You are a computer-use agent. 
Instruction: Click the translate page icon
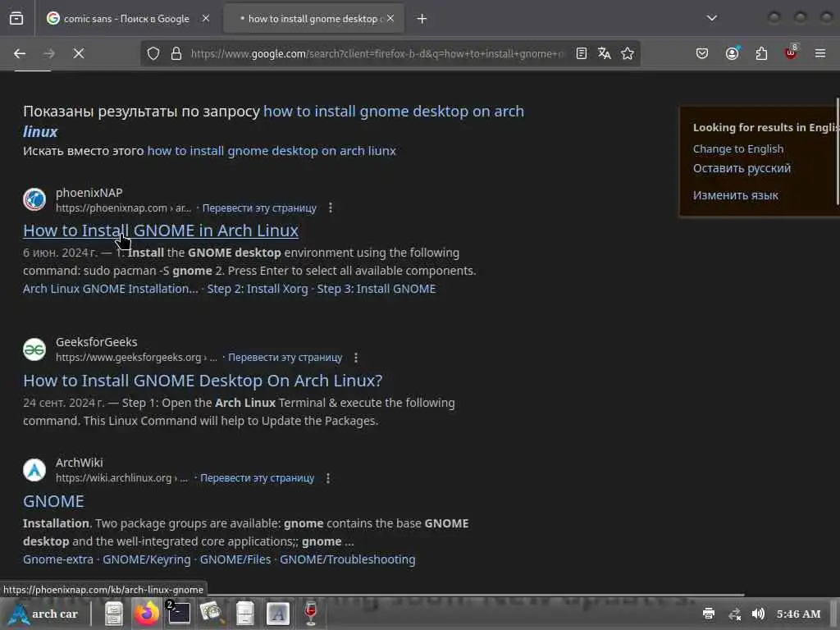pos(605,53)
